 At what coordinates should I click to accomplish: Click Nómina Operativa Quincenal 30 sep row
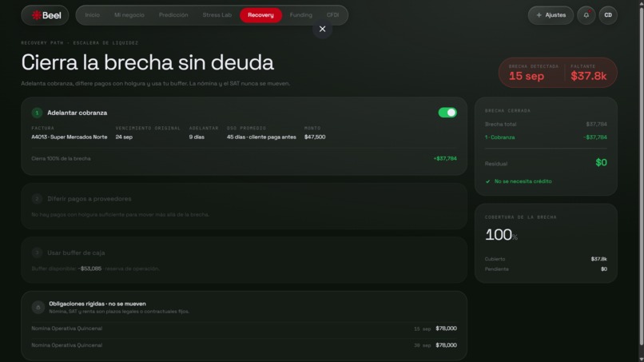coord(244,345)
